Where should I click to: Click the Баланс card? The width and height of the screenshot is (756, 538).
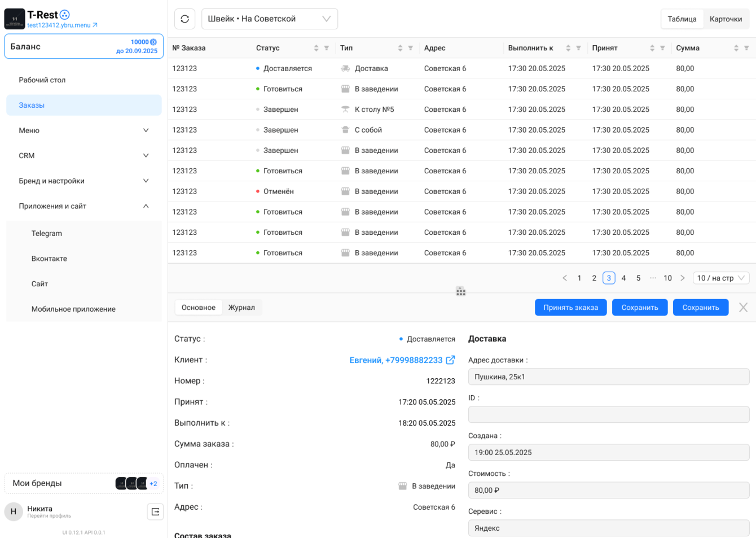(x=84, y=46)
